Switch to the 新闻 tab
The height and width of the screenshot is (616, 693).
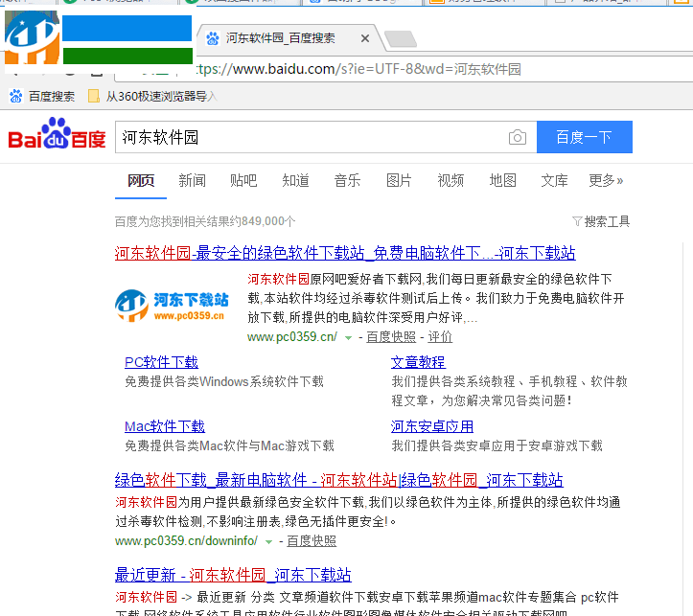(x=193, y=180)
